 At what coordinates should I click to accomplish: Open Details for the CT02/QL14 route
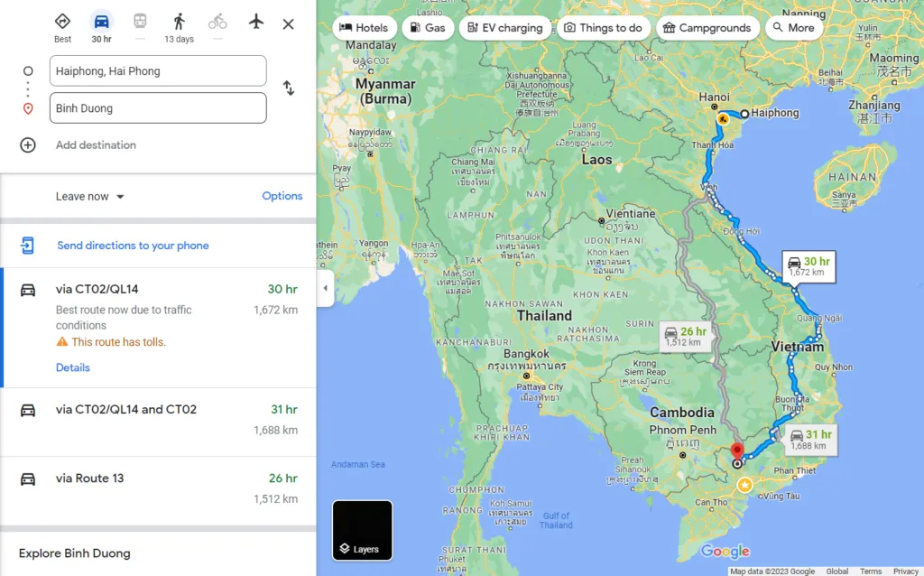(x=73, y=367)
